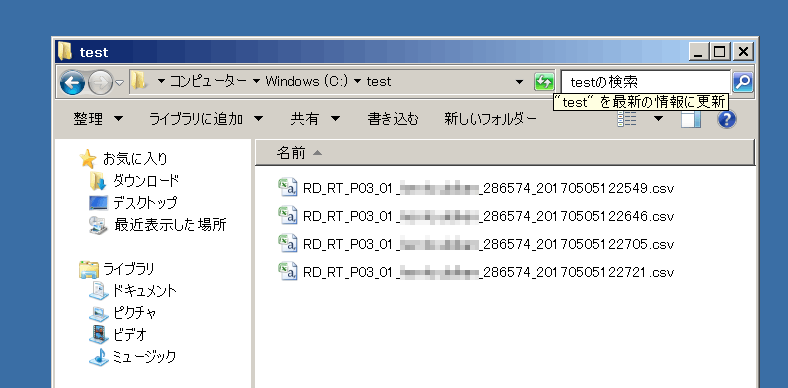This screenshot has height=388, width=788.
Task: Create a folder with 新しいフォルダー
Action: (x=490, y=119)
